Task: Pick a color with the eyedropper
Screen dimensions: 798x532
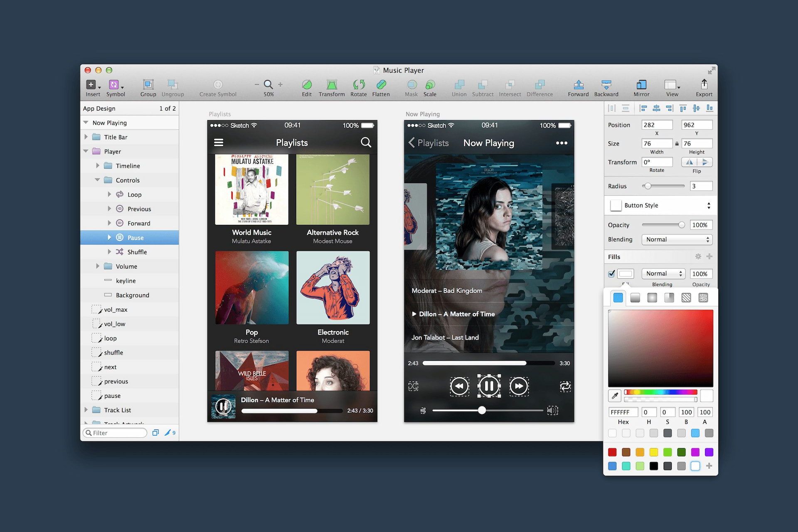Action: [x=615, y=396]
